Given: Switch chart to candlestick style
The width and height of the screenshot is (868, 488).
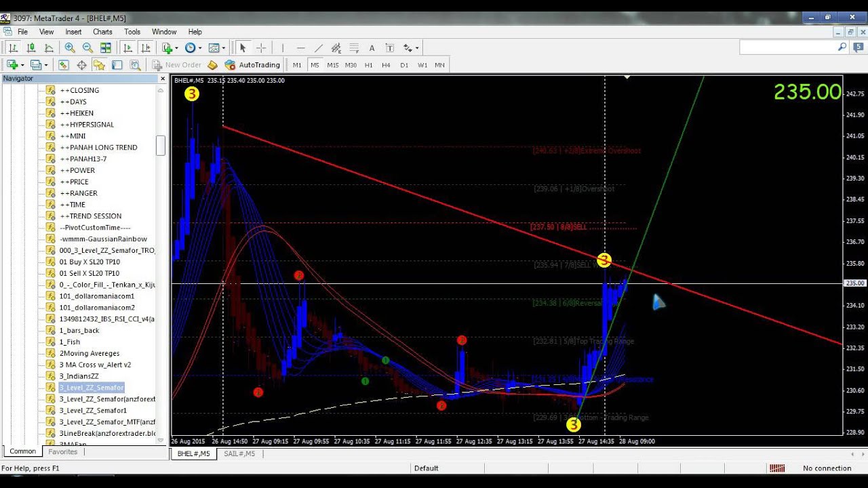Looking at the screenshot, I should 31,47.
